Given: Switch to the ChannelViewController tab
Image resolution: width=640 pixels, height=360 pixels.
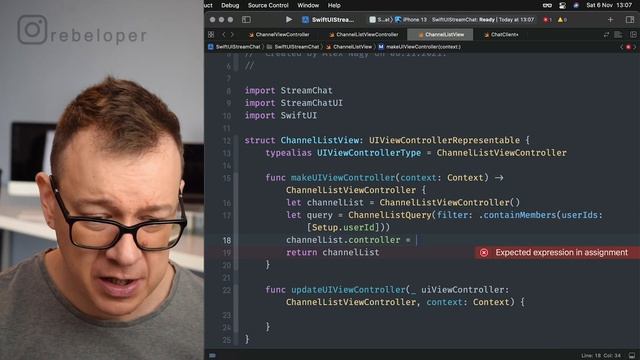Looking at the screenshot, I should tap(279, 35).
